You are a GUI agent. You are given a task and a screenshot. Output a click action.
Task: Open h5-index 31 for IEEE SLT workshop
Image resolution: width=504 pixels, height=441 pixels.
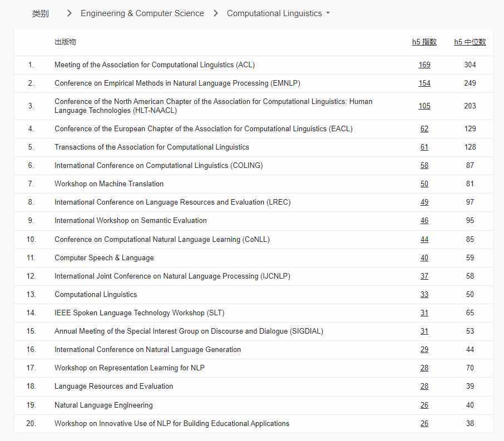coord(424,313)
